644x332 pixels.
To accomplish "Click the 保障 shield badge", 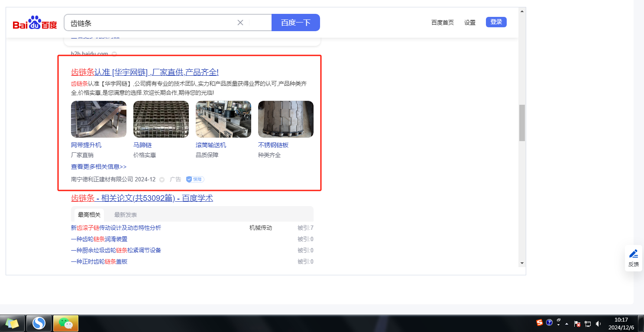I will point(195,179).
